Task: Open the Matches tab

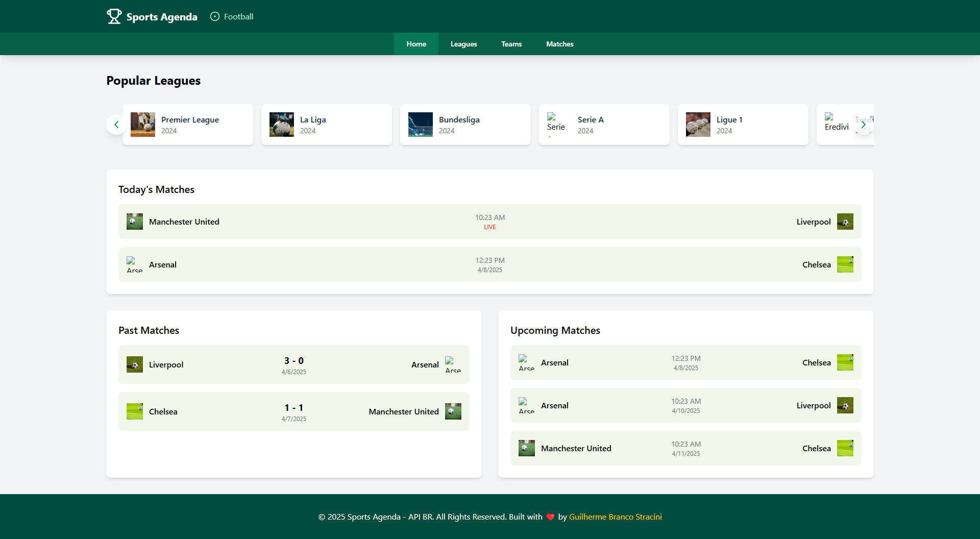Action: (559, 44)
